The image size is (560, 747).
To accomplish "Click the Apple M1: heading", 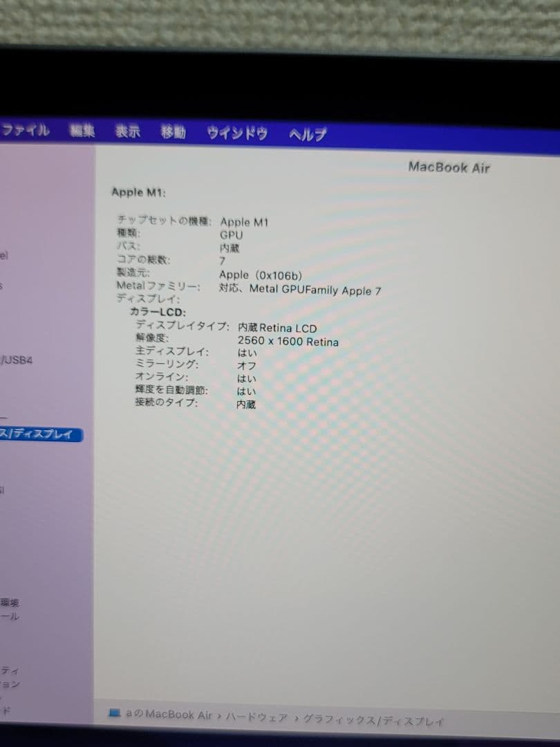I will [138, 192].
